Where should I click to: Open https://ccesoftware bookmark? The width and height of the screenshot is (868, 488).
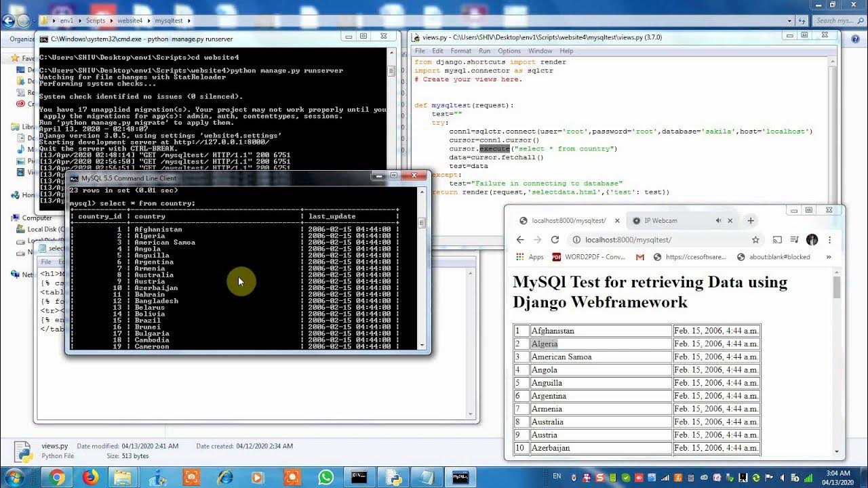tap(689, 257)
